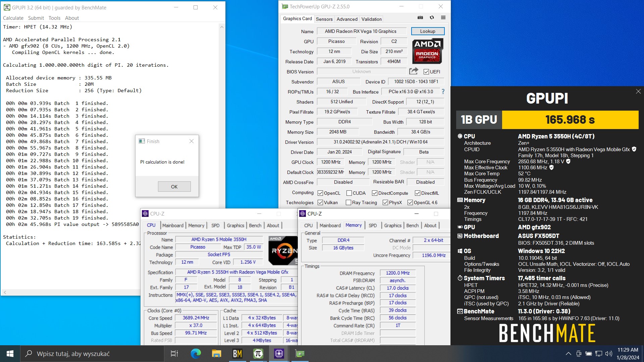Click the GPU-Z title bar app icon
This screenshot has height=362, width=644.
click(285, 6)
